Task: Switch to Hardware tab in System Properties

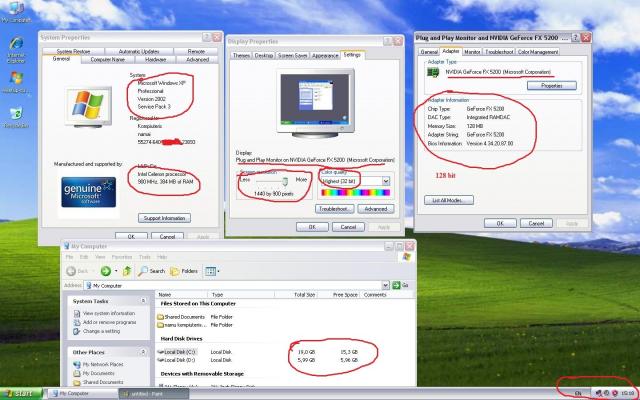Action: coord(156,60)
